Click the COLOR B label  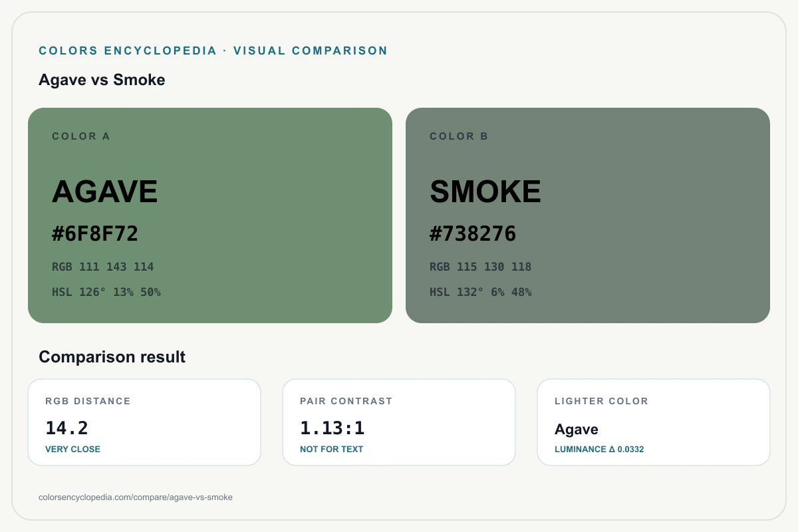point(459,136)
